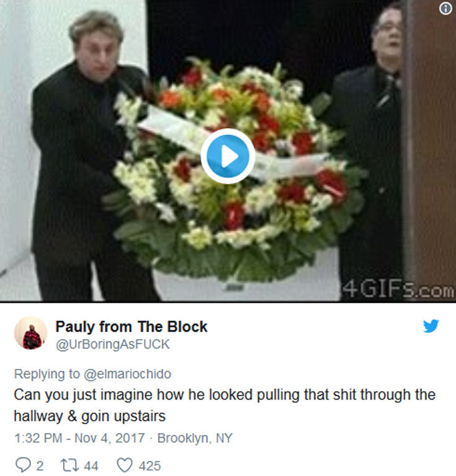Visit the @UrBoringAsFUCK handle
The width and height of the screenshot is (456, 476).
113,344
